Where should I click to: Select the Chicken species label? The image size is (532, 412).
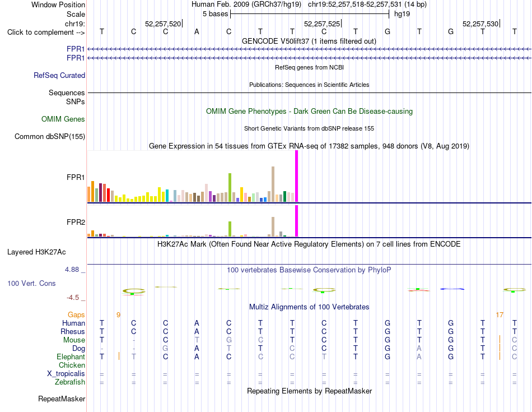click(72, 365)
